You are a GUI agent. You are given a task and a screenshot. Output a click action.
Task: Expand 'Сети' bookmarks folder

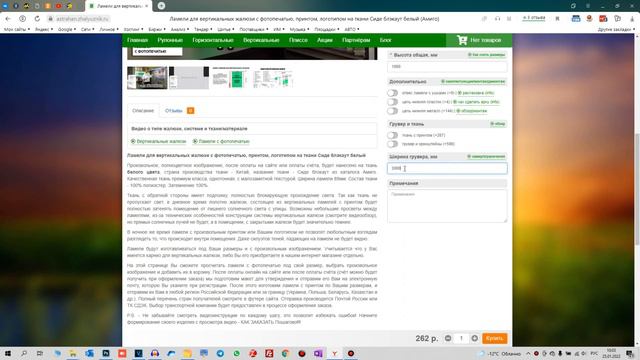pos(88,29)
